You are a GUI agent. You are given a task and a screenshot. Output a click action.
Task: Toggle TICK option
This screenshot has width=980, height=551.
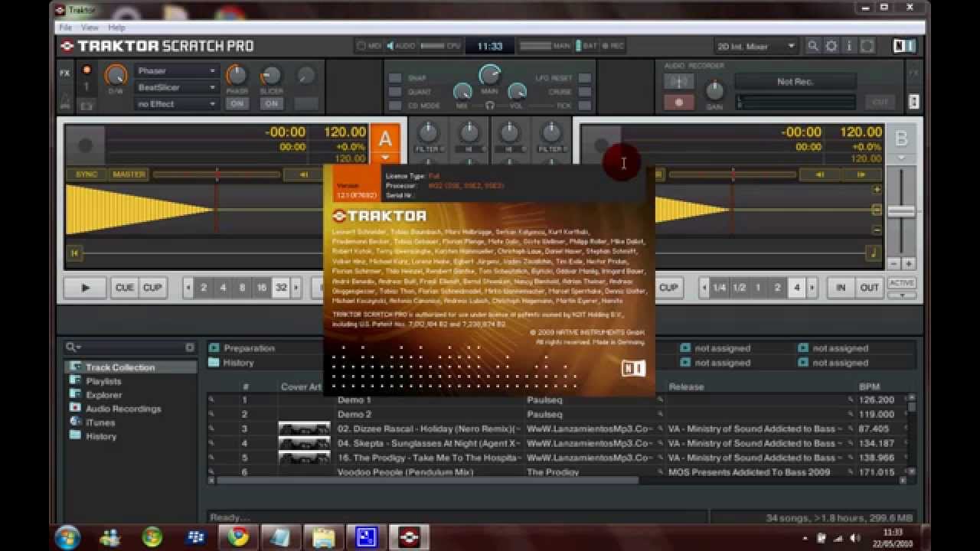[585, 106]
